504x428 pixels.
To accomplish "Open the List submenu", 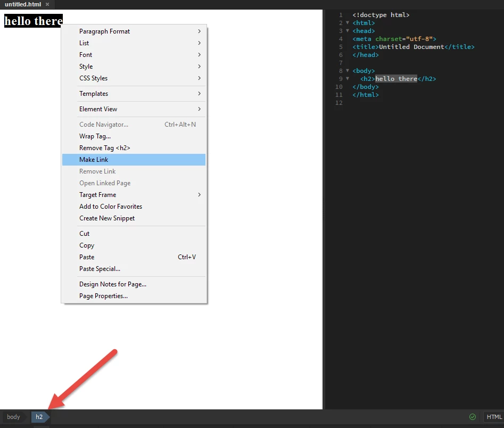I will tap(134, 43).
